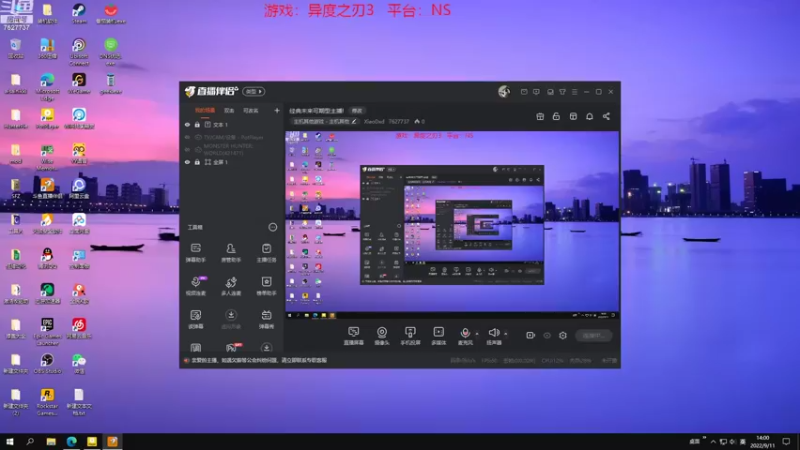
Task: Click the unlock padlock icon above the preview
Action: tap(556, 116)
